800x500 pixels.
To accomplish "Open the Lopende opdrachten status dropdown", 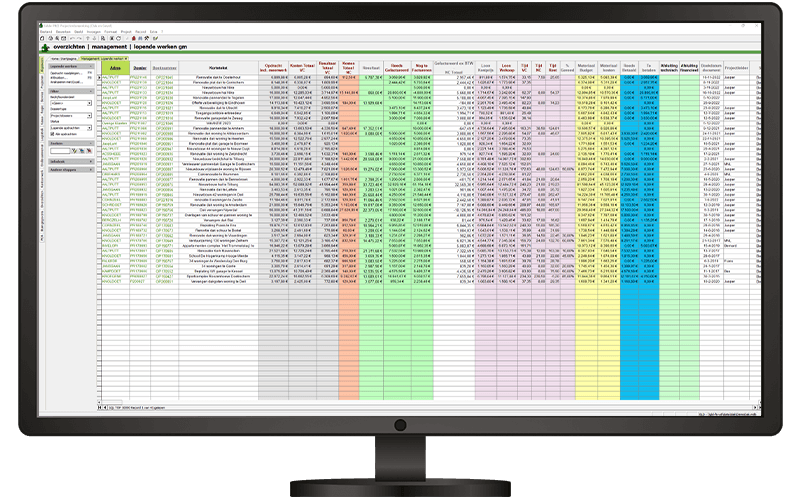I will (71, 128).
